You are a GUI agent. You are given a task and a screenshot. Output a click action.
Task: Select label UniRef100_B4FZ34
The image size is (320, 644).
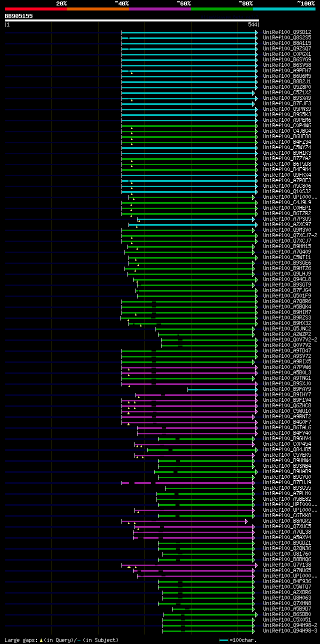pos(287,142)
